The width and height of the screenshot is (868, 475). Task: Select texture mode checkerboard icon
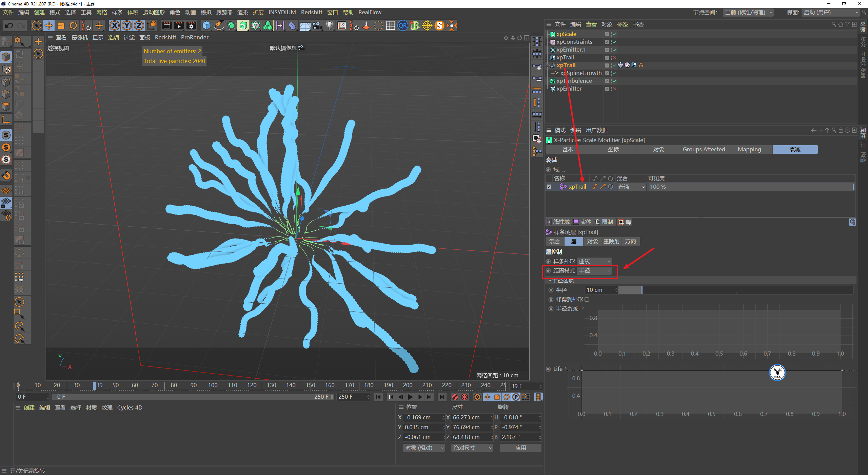click(6, 70)
